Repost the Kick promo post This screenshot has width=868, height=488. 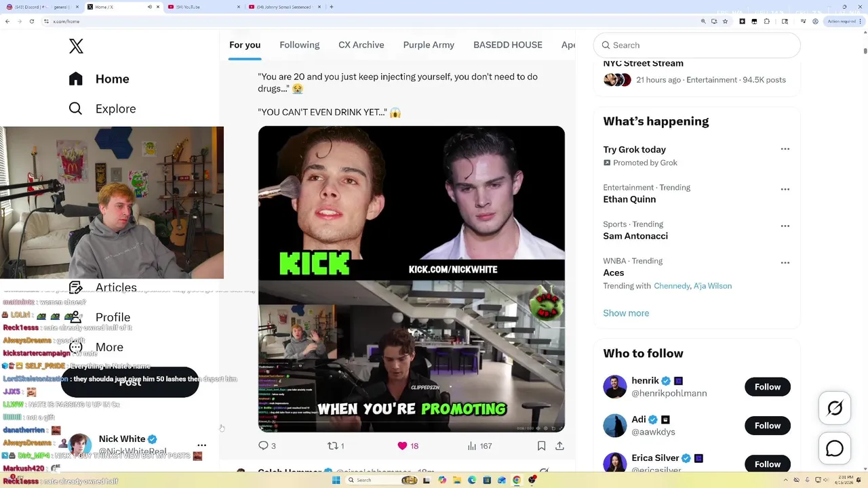click(x=336, y=445)
